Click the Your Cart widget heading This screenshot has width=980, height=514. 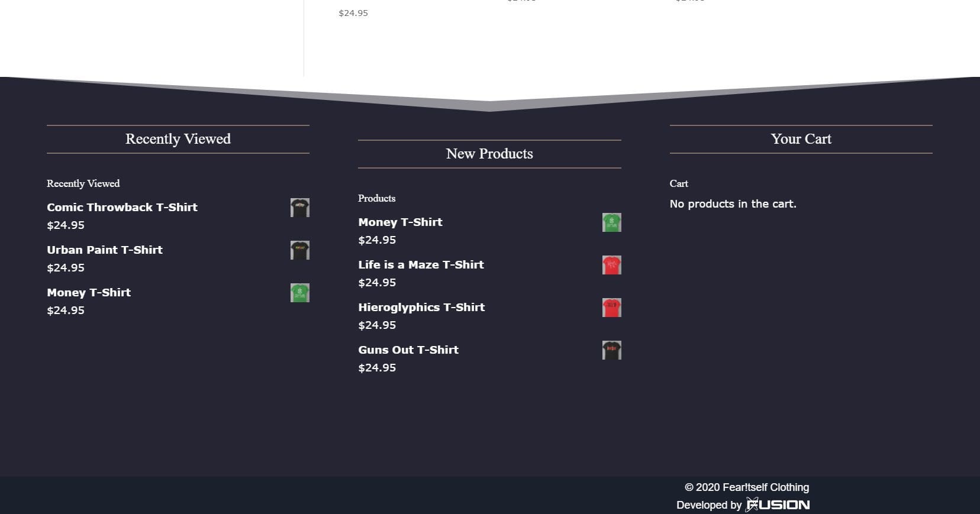(801, 139)
